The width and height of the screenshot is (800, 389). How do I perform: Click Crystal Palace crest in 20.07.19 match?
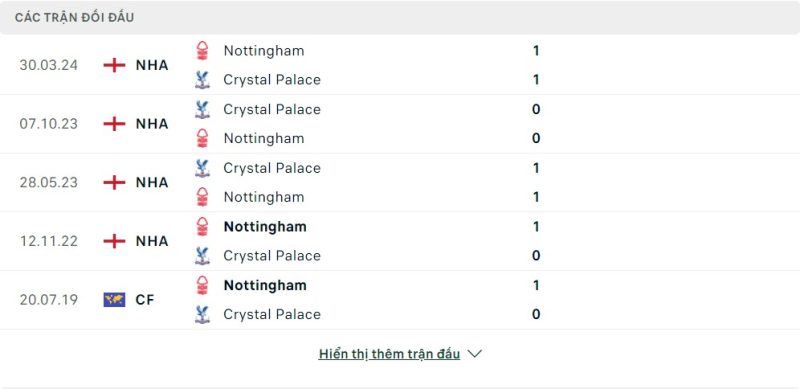[x=203, y=314]
